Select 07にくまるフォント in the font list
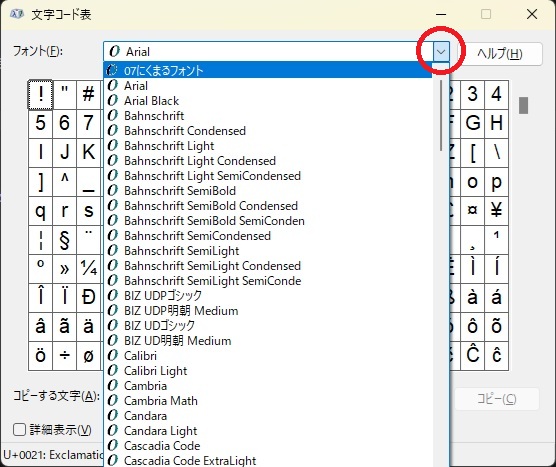The height and width of the screenshot is (467, 556). (x=268, y=70)
